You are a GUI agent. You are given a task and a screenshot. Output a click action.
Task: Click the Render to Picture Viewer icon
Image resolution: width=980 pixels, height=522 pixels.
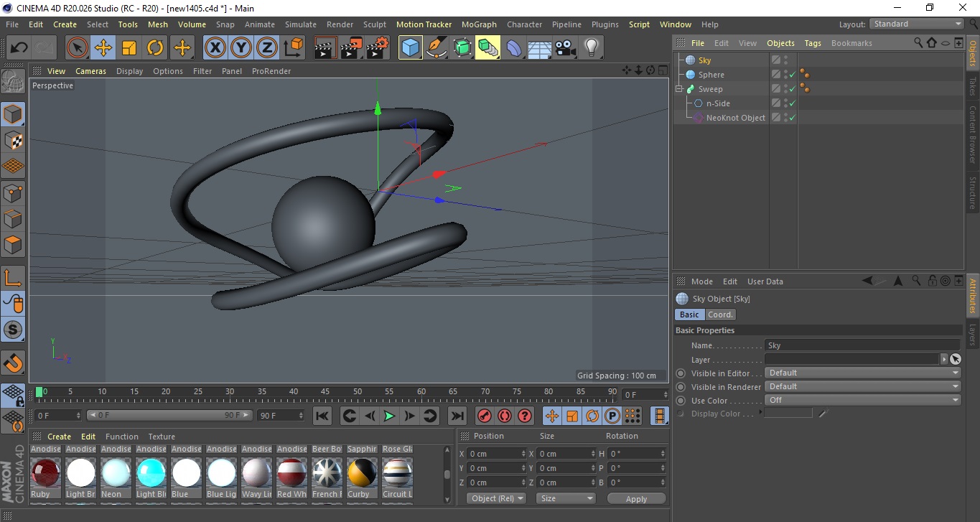(351, 48)
